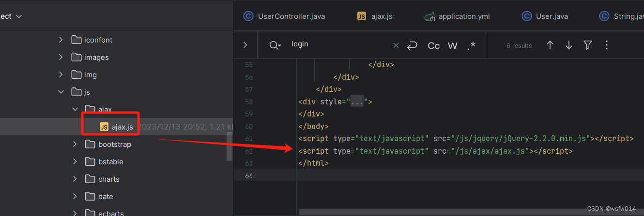644x216 pixels.
Task: Select the charts folder in tree
Action: click(x=109, y=179)
